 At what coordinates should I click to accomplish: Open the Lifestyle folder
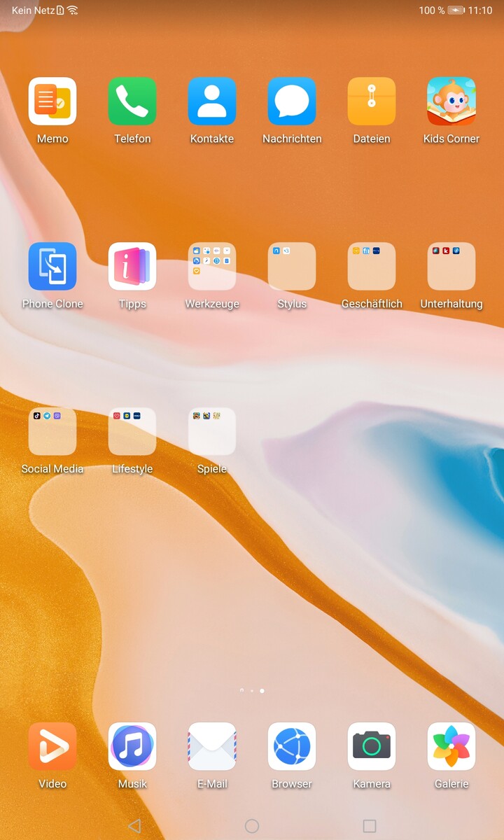click(132, 432)
